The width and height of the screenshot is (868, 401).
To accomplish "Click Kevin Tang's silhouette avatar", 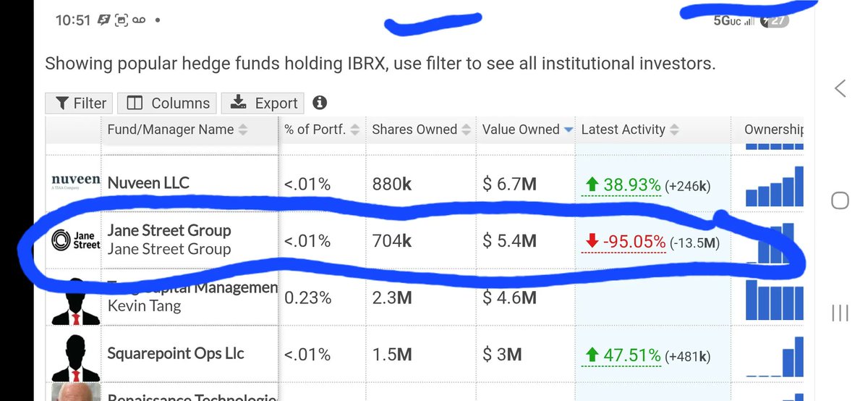I will (x=75, y=303).
